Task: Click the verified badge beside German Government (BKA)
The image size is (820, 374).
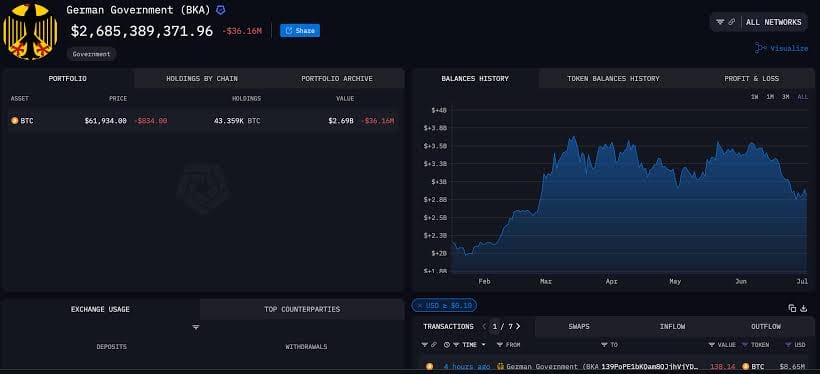Action: [x=221, y=10]
